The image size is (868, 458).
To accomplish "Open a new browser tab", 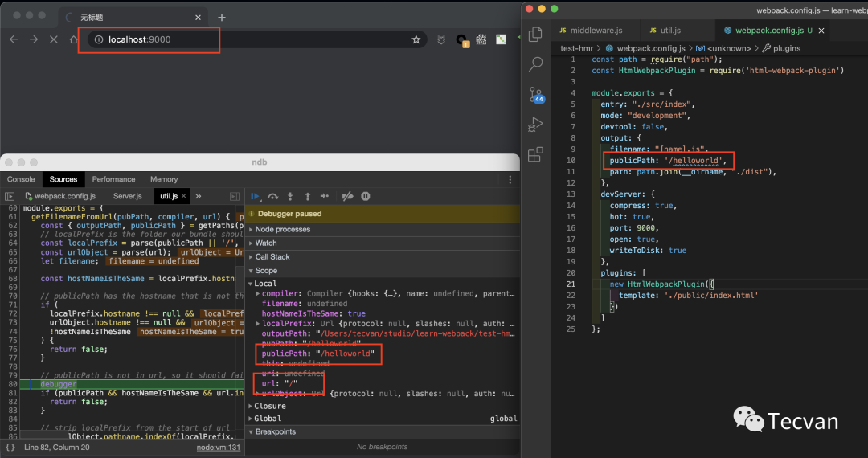I will pyautogui.click(x=222, y=17).
